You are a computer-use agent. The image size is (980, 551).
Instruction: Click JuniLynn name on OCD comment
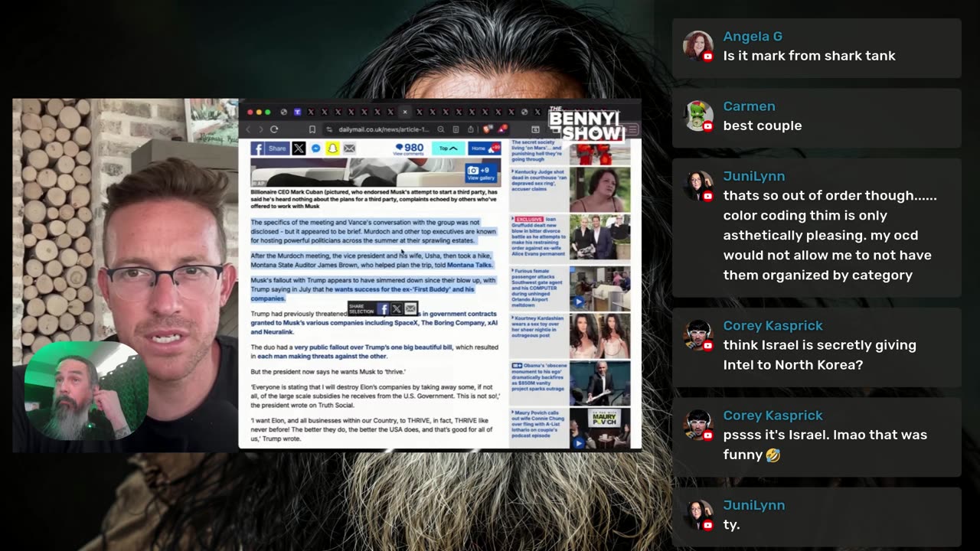click(x=753, y=176)
